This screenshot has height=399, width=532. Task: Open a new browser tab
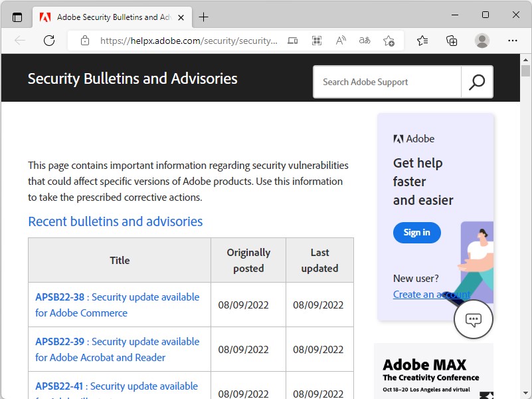[x=203, y=17]
